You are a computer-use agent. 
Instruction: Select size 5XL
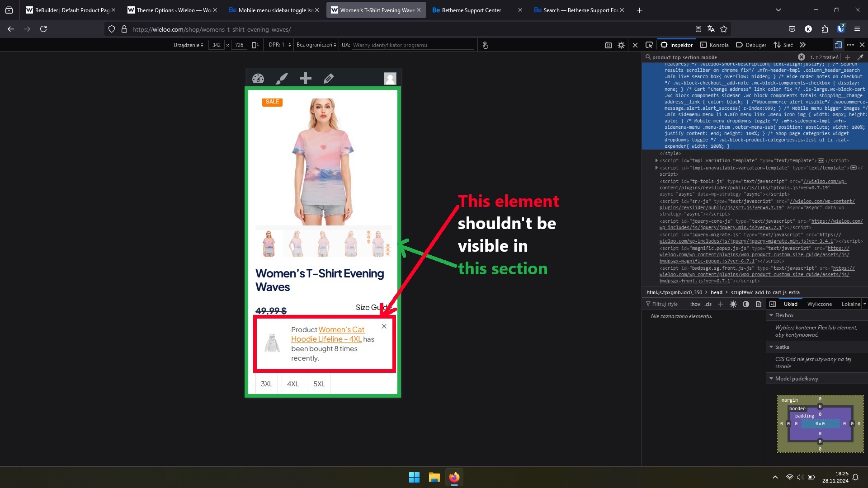(319, 384)
